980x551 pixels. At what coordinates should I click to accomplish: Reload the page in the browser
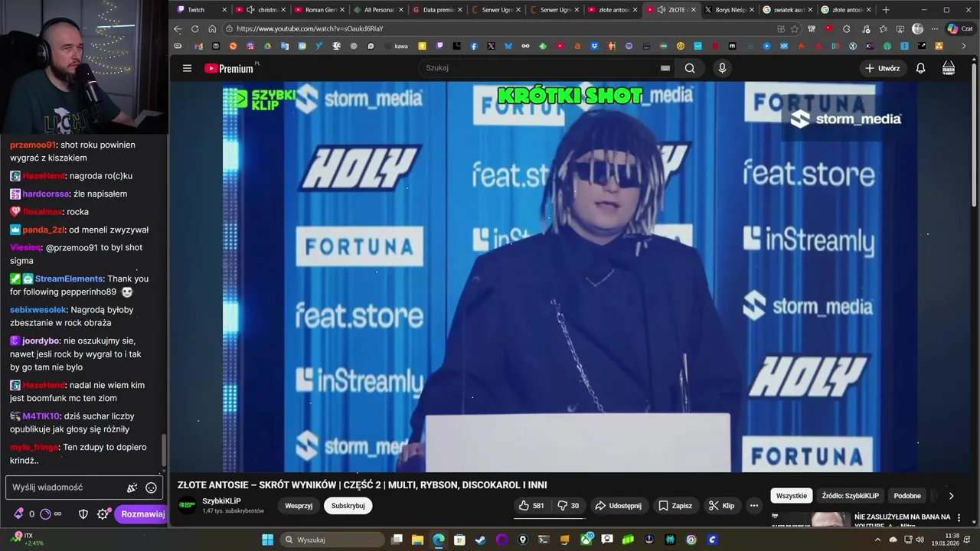tap(194, 29)
